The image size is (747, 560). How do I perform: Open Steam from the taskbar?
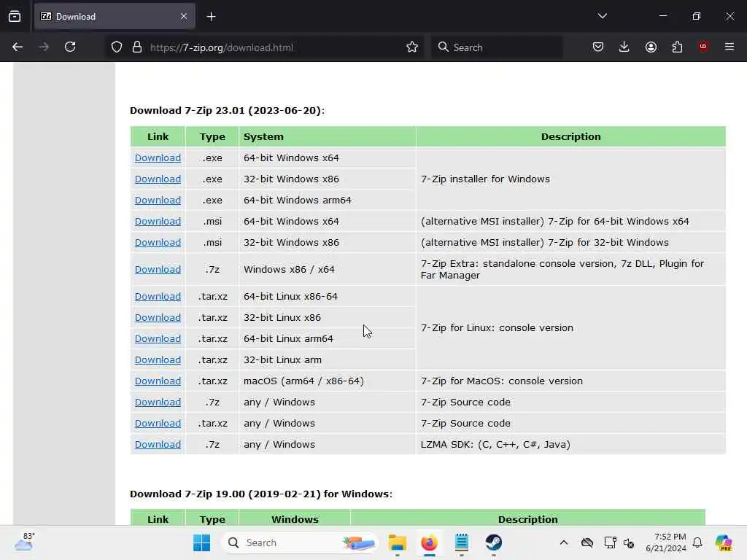494,542
